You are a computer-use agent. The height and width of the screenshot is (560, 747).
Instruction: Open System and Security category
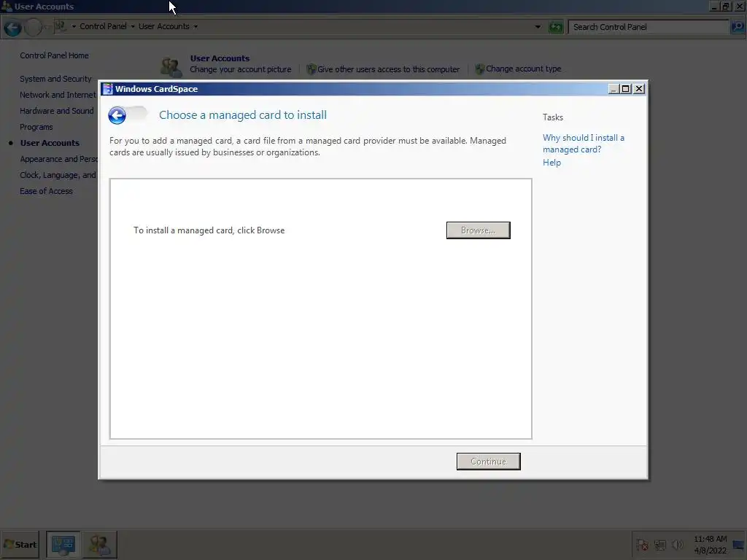(55, 79)
